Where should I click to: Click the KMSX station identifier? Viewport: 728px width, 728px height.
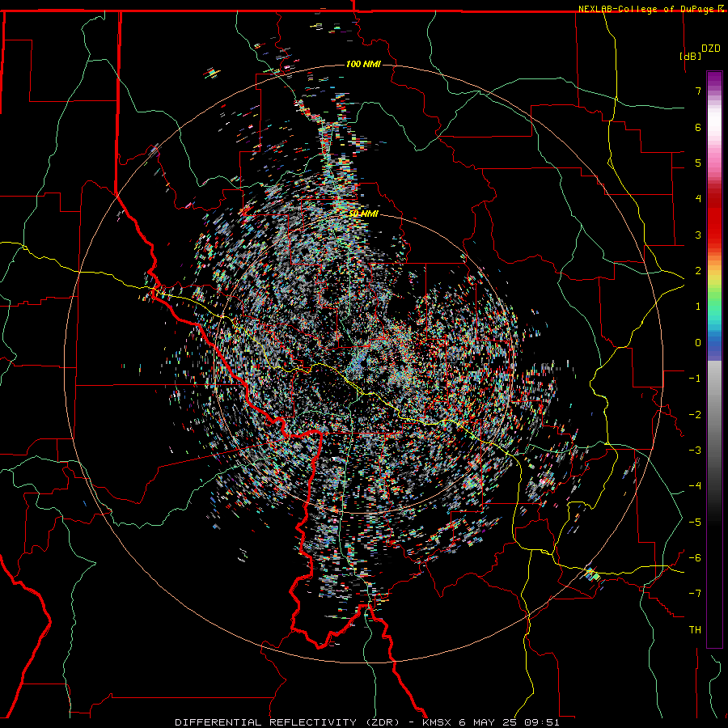[x=437, y=722]
